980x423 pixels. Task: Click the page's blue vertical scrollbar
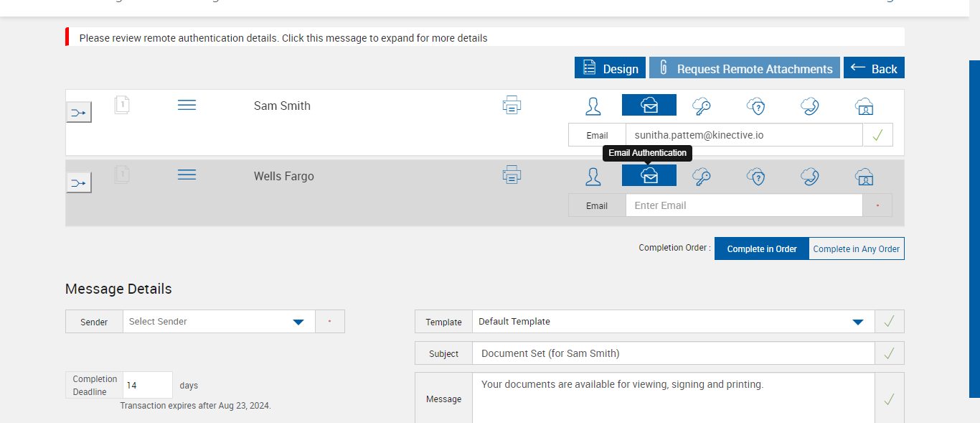point(974,228)
